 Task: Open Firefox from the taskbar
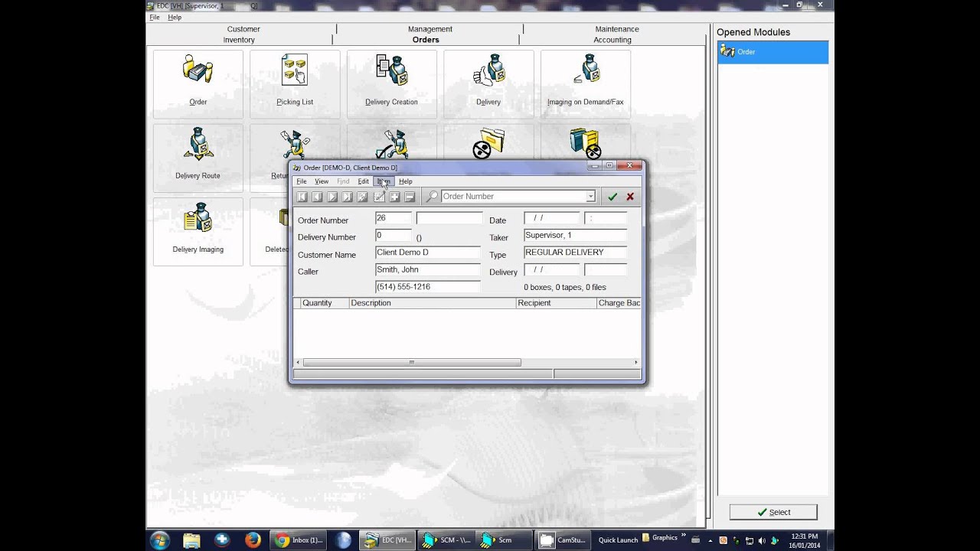click(x=253, y=540)
